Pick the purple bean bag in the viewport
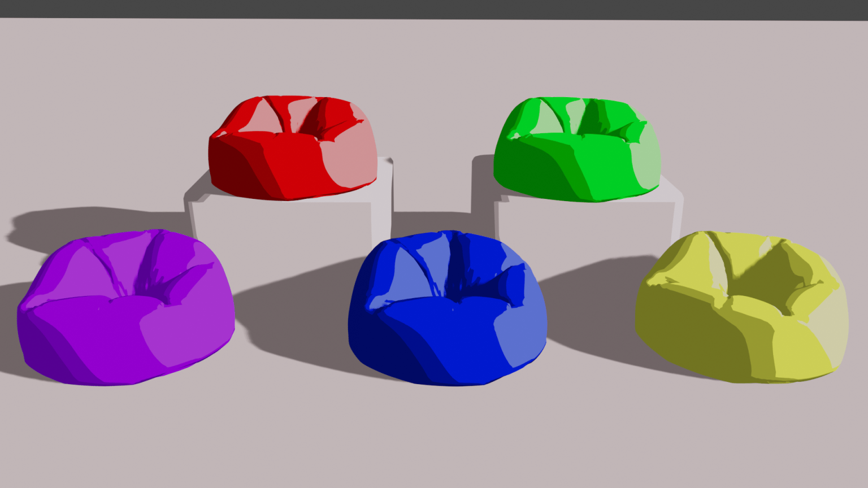Viewport: 868px width, 488px height. 125,308
